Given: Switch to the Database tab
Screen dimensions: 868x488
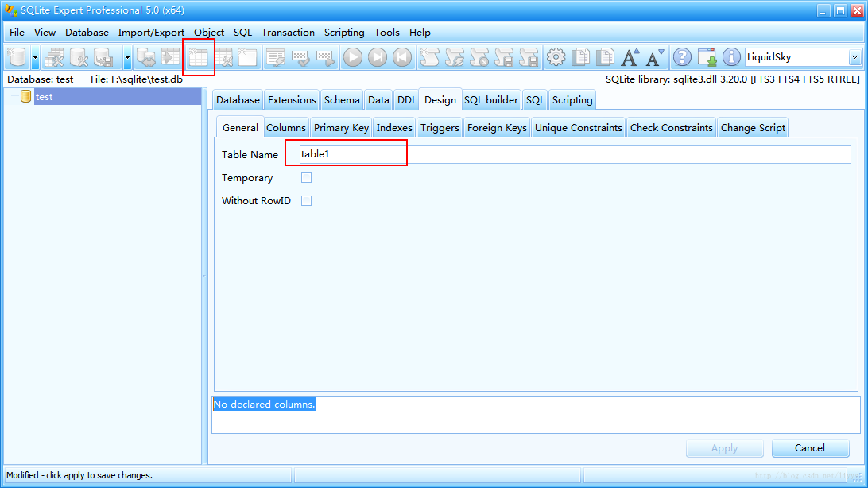Looking at the screenshot, I should (238, 99).
